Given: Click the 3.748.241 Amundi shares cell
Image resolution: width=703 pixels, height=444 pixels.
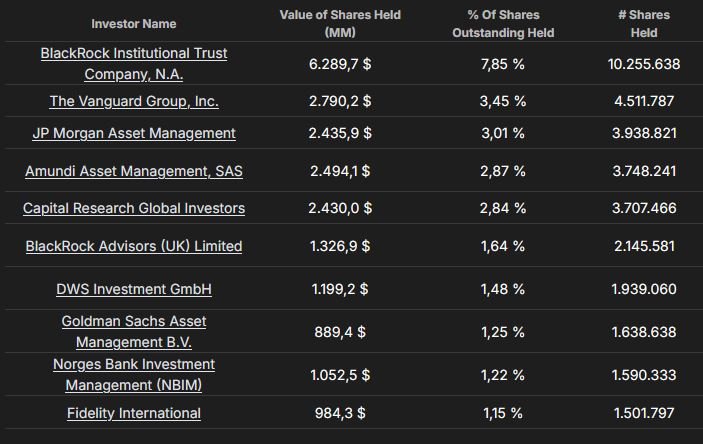Looking at the screenshot, I should point(643,171).
